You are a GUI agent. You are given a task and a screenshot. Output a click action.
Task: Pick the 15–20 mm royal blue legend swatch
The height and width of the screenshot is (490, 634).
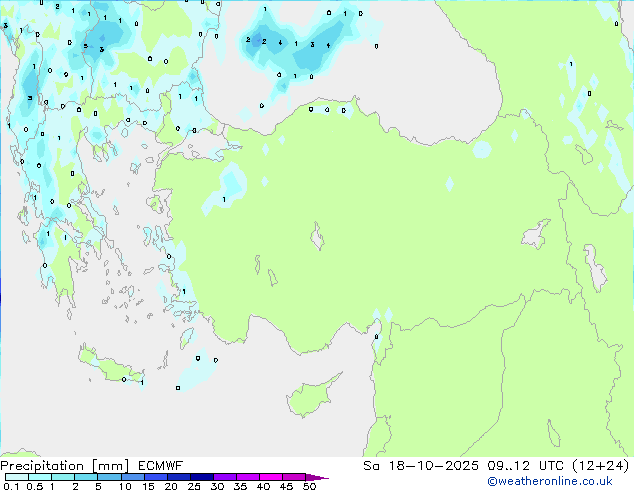coord(155,477)
